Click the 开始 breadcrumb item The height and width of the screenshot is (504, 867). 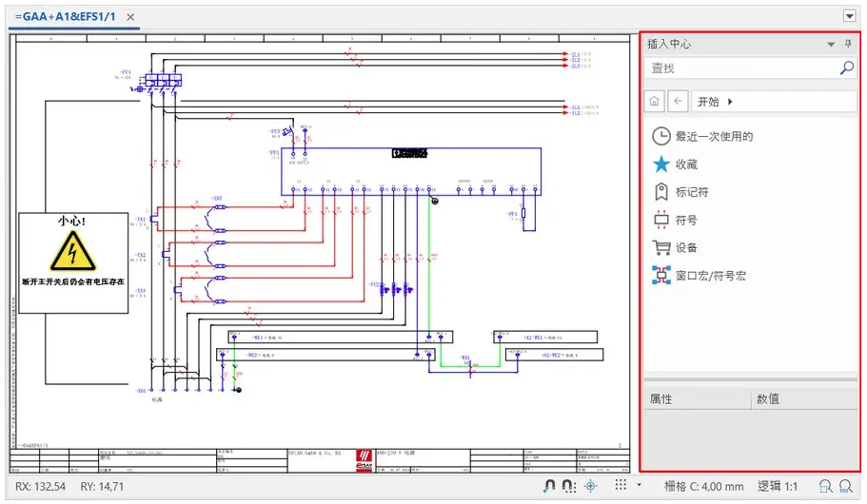pos(708,102)
